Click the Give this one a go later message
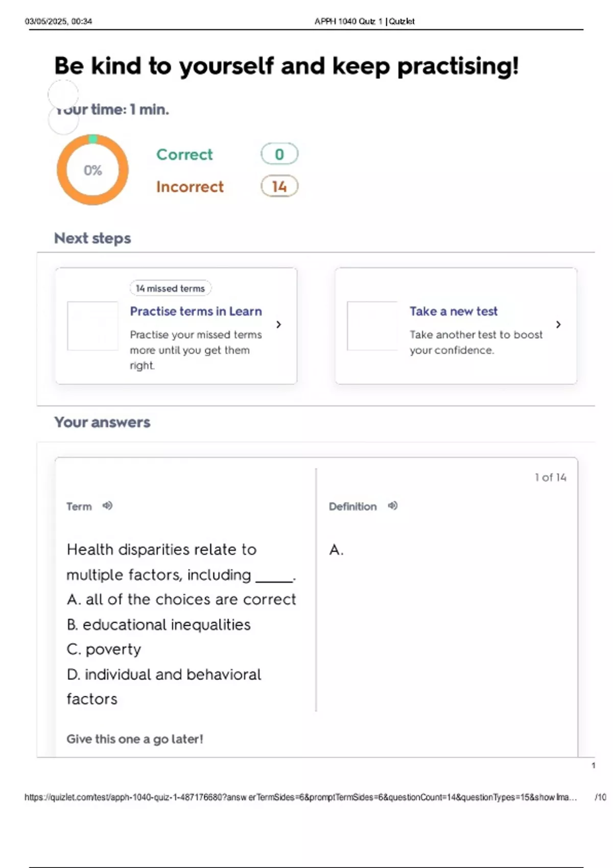Viewport: 613px width, 868px height. click(x=135, y=739)
